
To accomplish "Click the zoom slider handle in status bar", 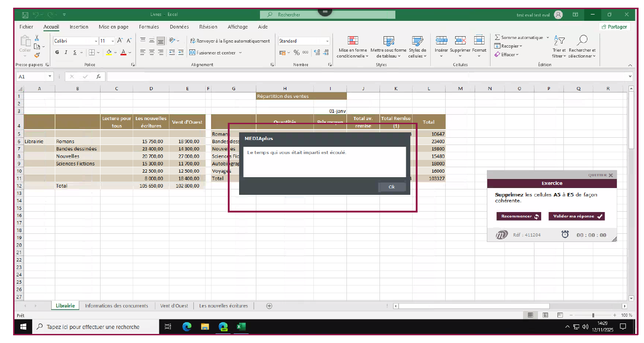I will [593, 315].
